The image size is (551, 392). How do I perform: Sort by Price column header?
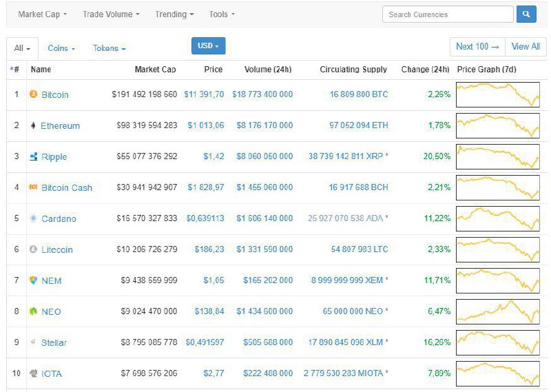[x=214, y=70]
